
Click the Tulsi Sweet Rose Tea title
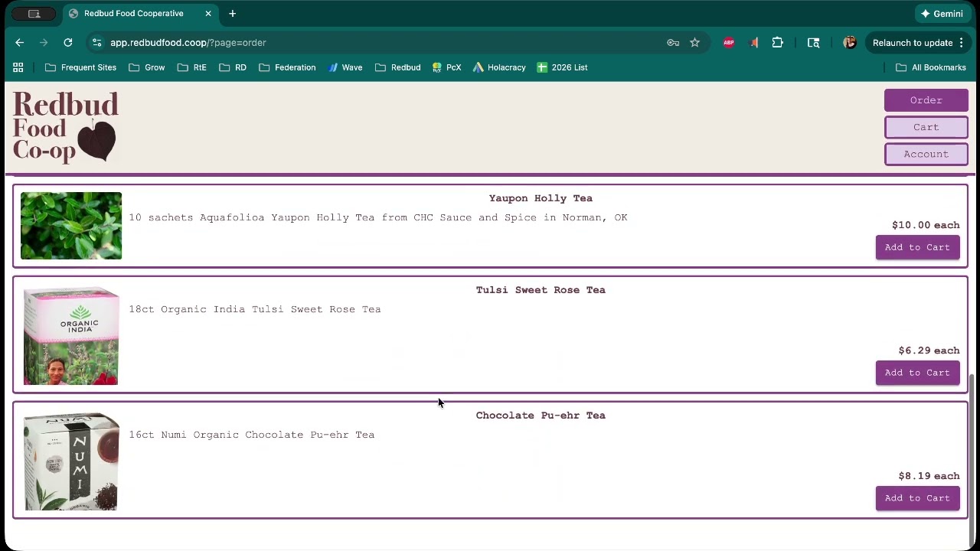point(541,290)
